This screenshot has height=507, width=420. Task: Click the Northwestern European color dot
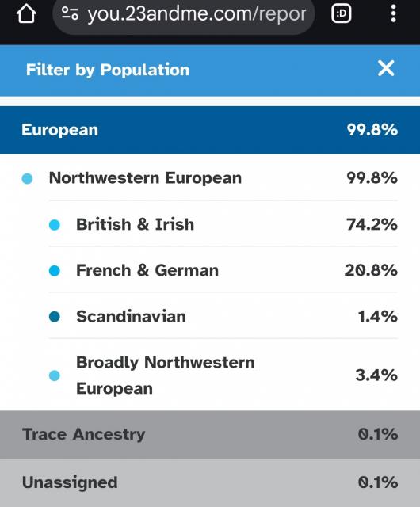(x=27, y=178)
